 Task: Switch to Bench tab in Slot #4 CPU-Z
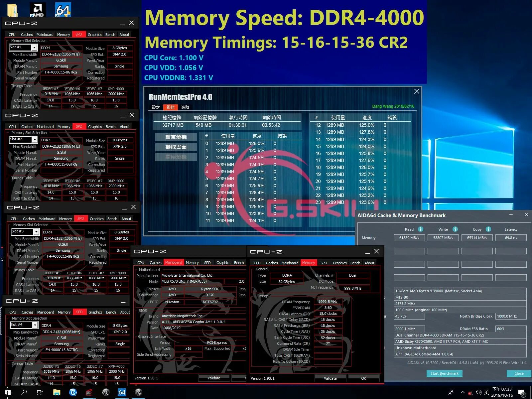point(111,312)
